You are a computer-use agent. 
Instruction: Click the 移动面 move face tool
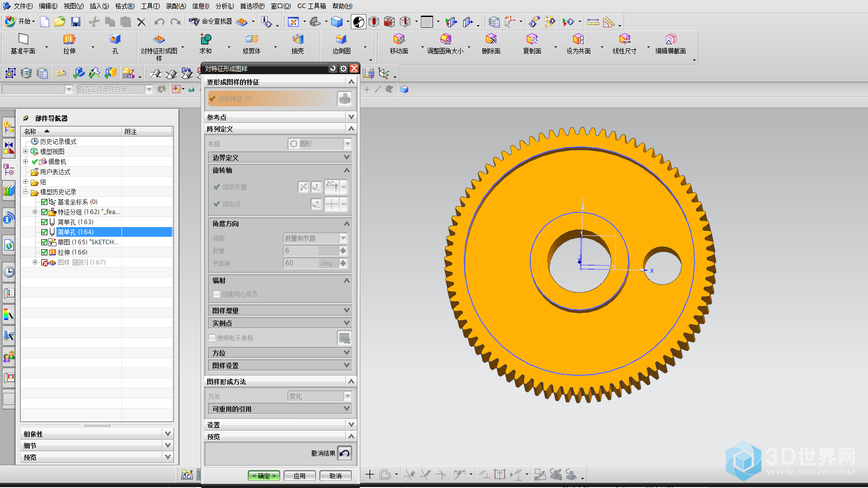(x=399, y=44)
